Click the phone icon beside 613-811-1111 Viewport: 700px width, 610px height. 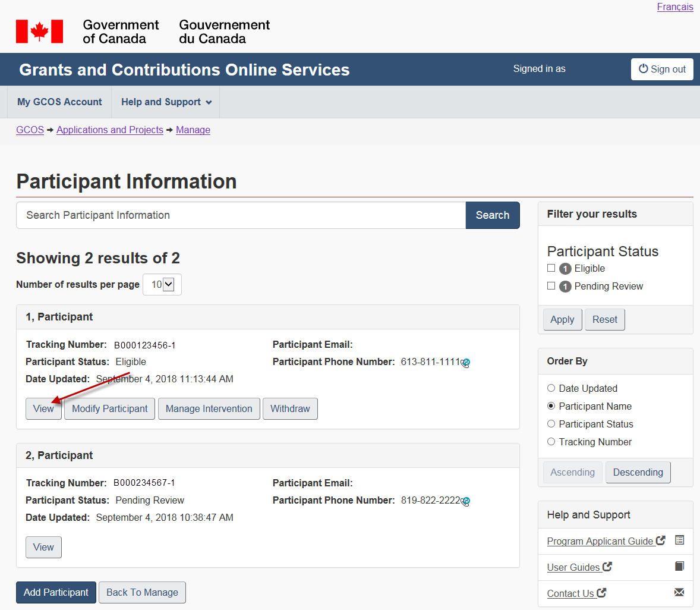point(465,363)
